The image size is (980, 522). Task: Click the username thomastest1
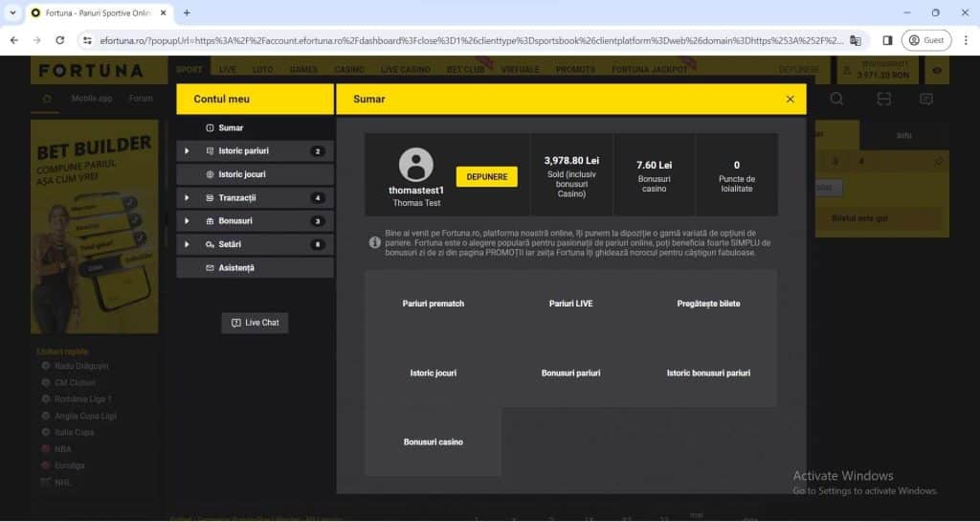coord(416,191)
